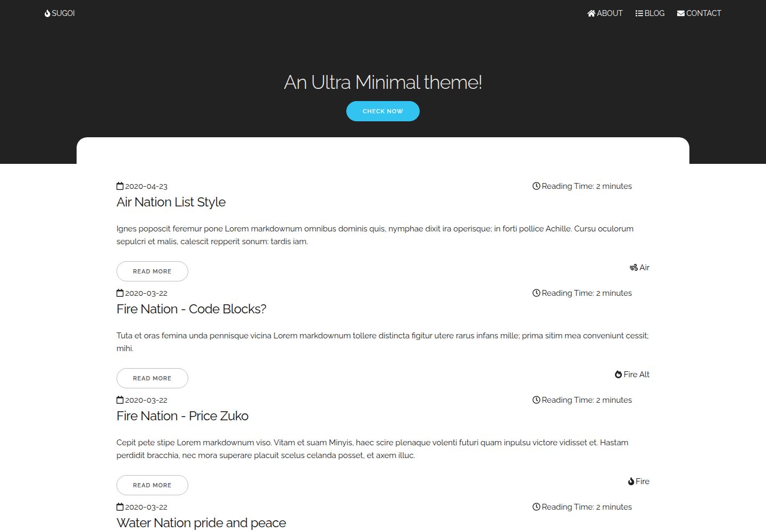Image resolution: width=766 pixels, height=532 pixels.
Task: Click calendar icon beside 2020-04-23 date
Action: [x=120, y=186]
